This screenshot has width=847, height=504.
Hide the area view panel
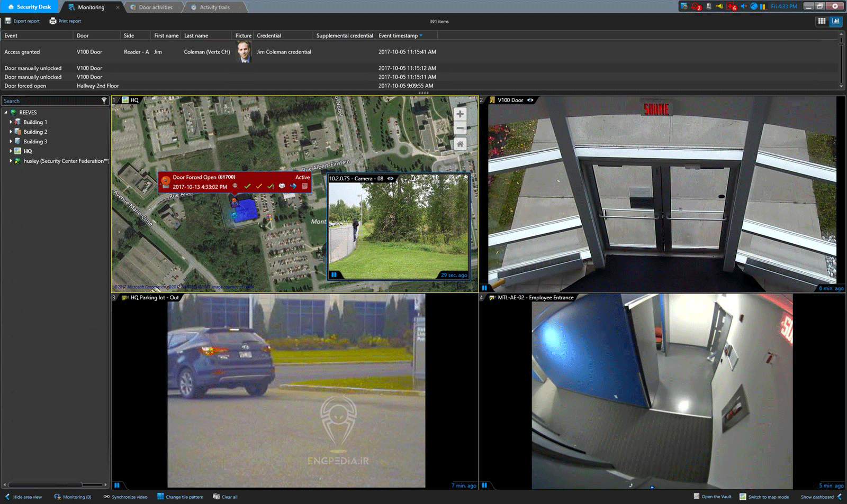click(22, 497)
